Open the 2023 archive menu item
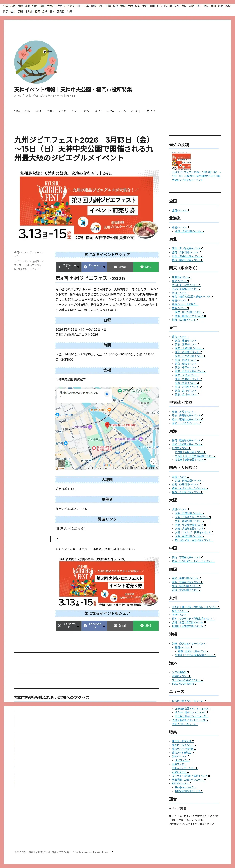 tap(98, 111)
